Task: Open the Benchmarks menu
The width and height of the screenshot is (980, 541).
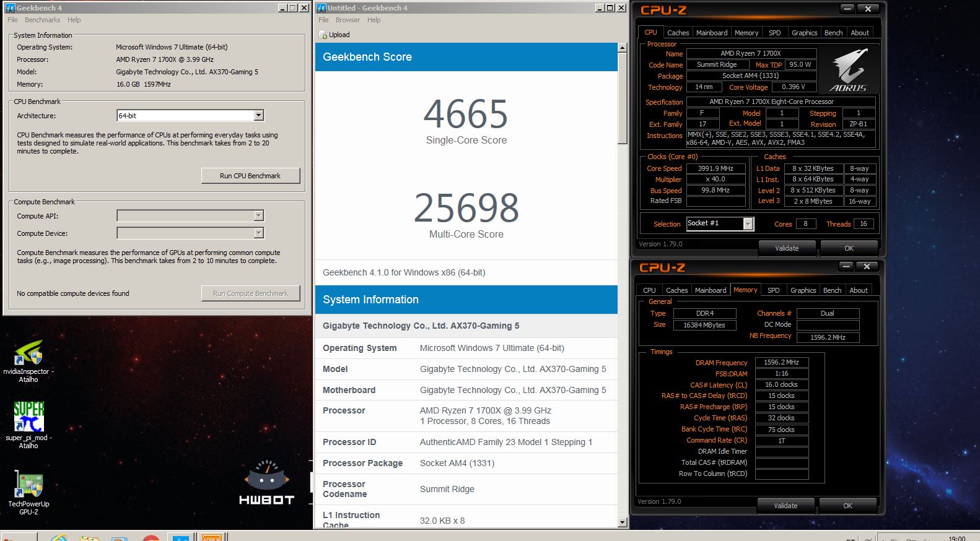Action: [x=43, y=20]
